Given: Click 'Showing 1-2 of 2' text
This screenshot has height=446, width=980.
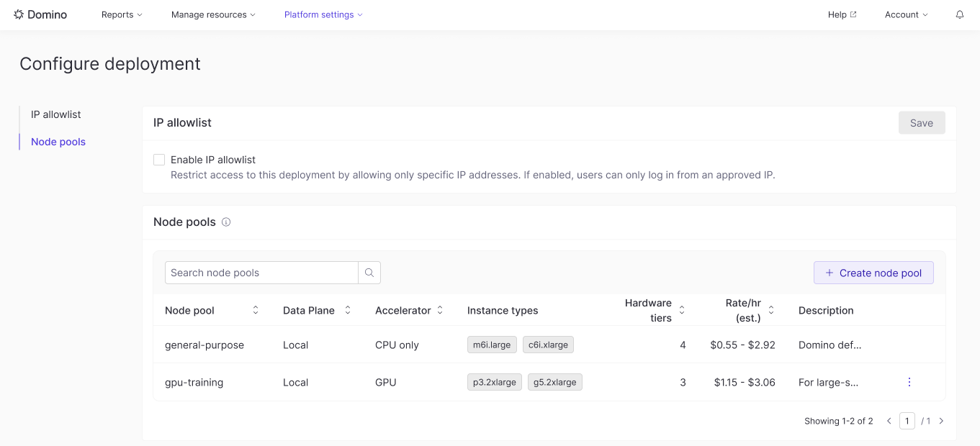Looking at the screenshot, I should tap(839, 421).
